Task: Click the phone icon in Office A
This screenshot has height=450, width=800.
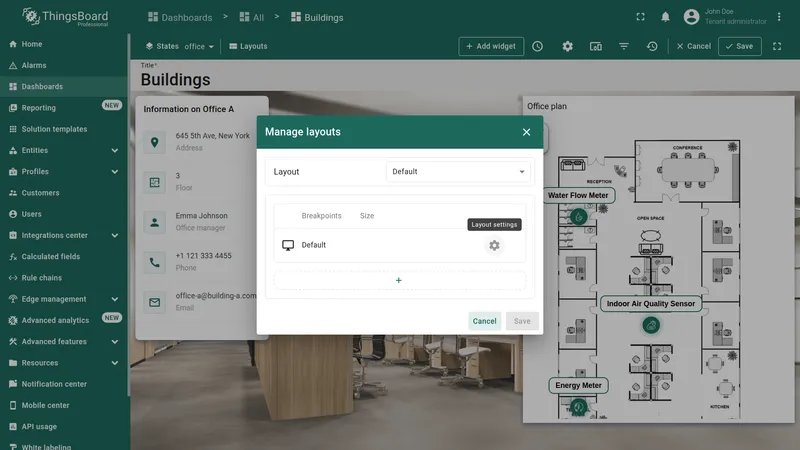Action: (155, 262)
